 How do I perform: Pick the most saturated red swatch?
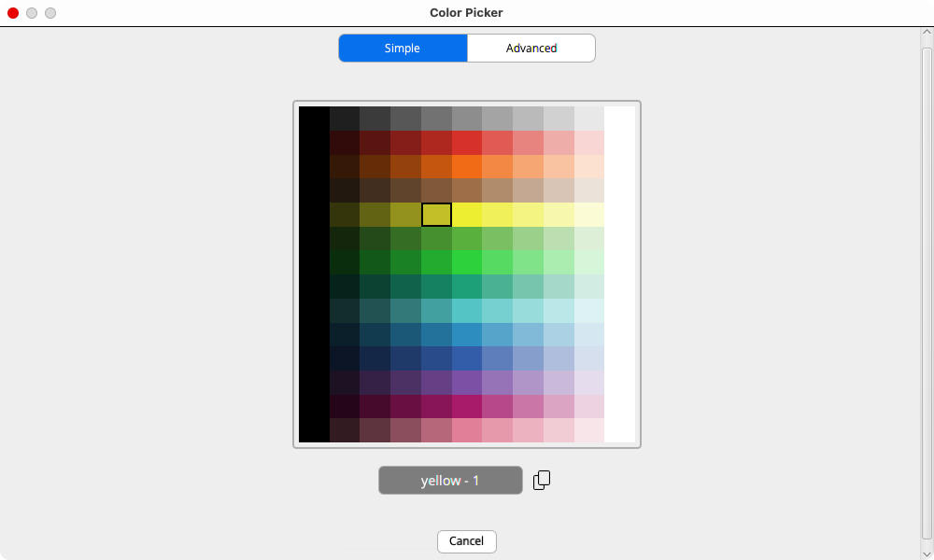467,143
